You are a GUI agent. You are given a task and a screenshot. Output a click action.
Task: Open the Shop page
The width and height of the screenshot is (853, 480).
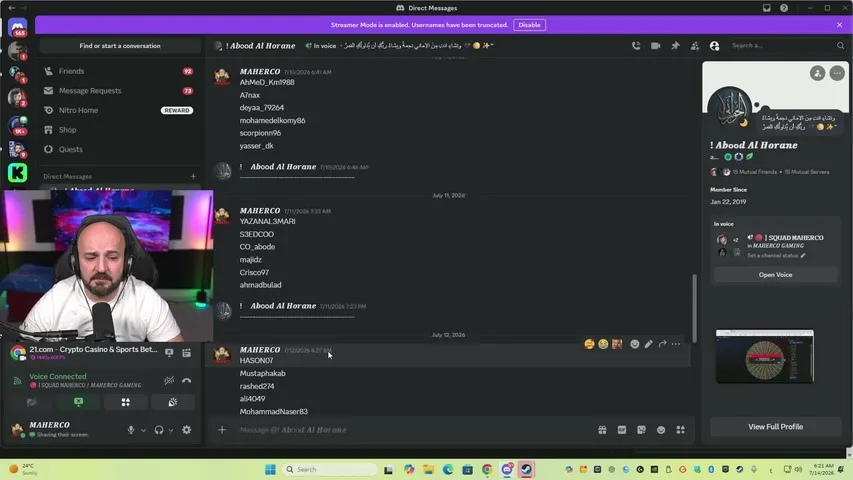point(119,130)
